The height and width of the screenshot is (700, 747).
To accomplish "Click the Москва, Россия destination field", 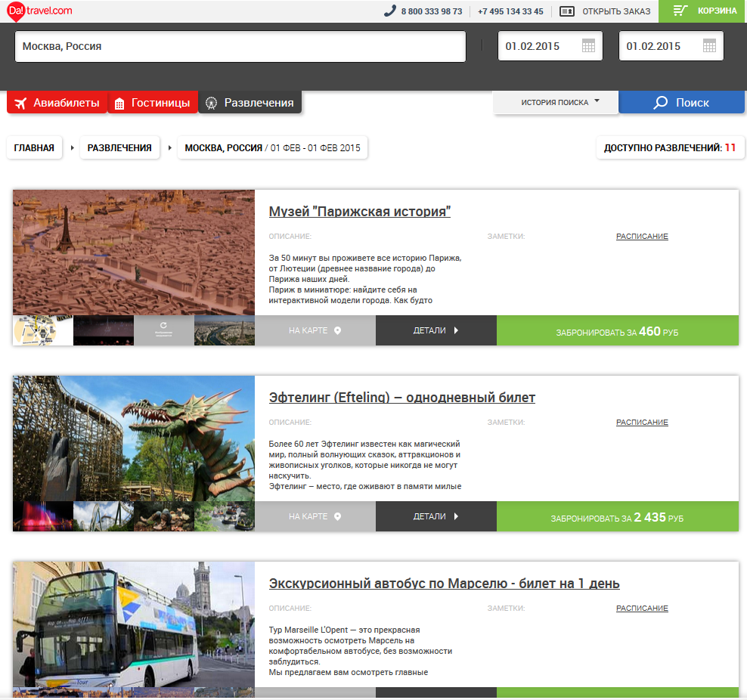I will (240, 47).
